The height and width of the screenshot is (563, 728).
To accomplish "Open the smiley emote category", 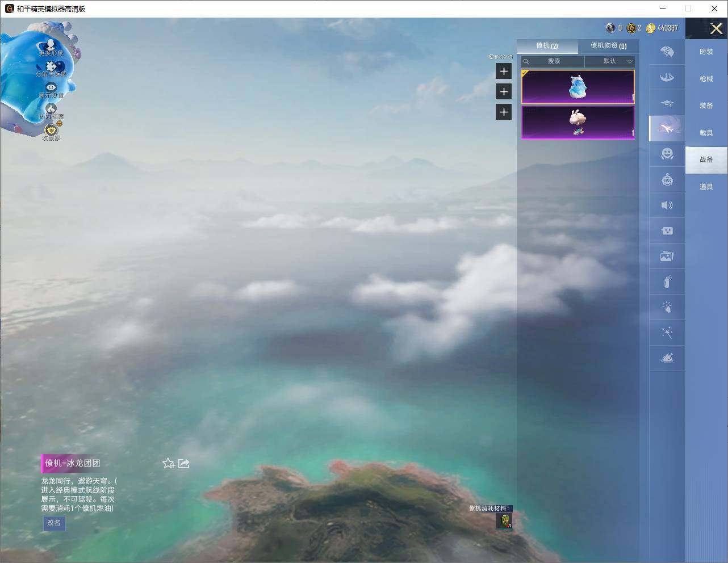I will click(x=667, y=154).
